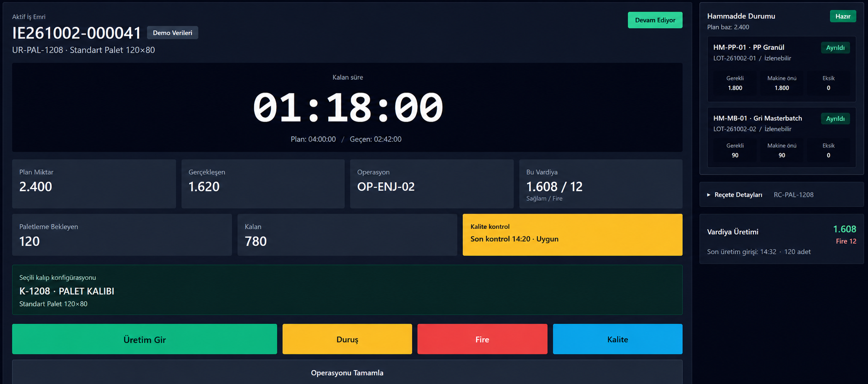This screenshot has width=868, height=384.
Task: Click PP Granül Gerekli value 1.800
Action: [x=735, y=88]
